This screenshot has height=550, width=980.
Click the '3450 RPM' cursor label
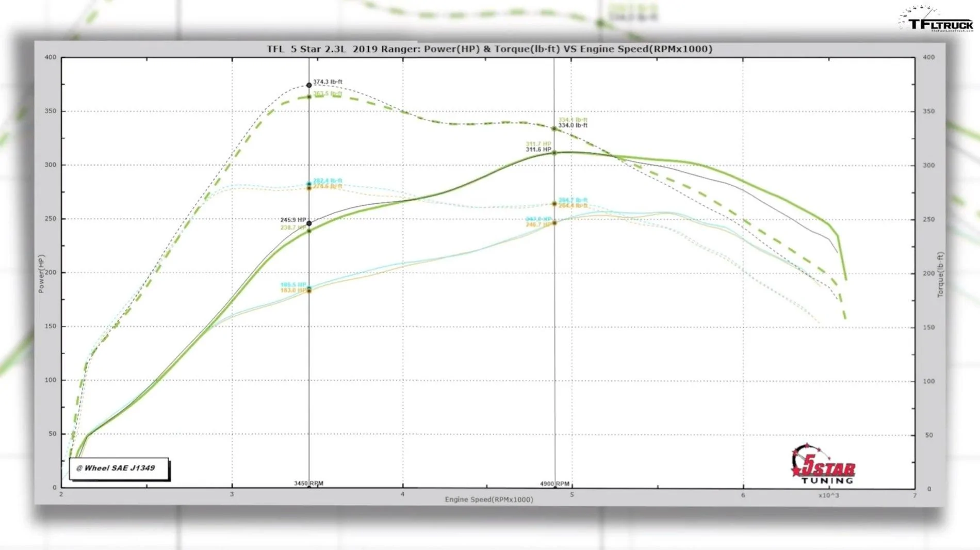coord(308,483)
